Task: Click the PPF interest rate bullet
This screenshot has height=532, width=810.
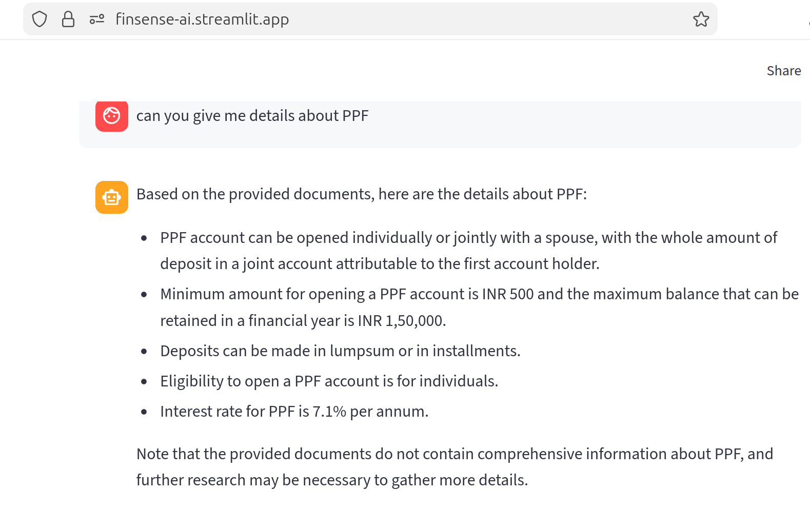Action: click(294, 412)
